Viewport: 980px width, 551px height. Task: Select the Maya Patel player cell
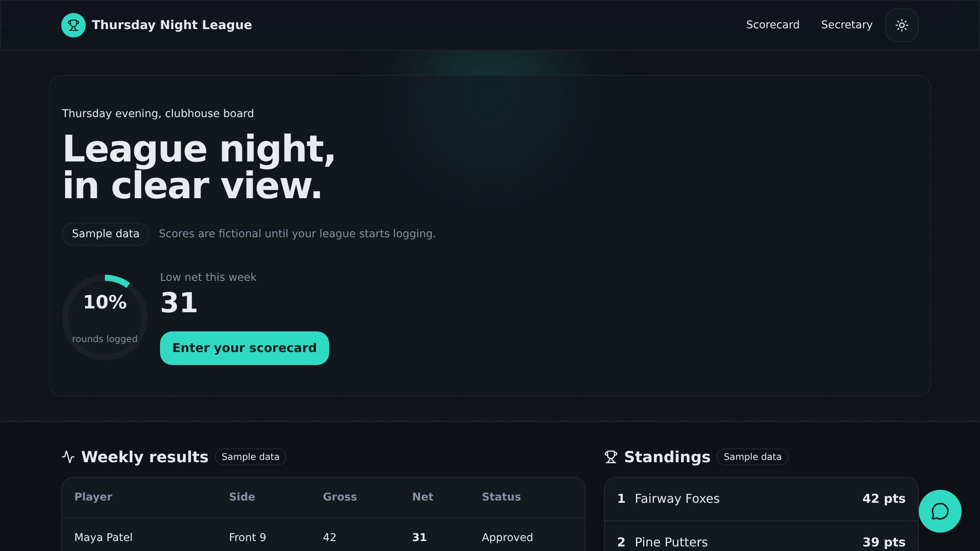click(x=103, y=537)
